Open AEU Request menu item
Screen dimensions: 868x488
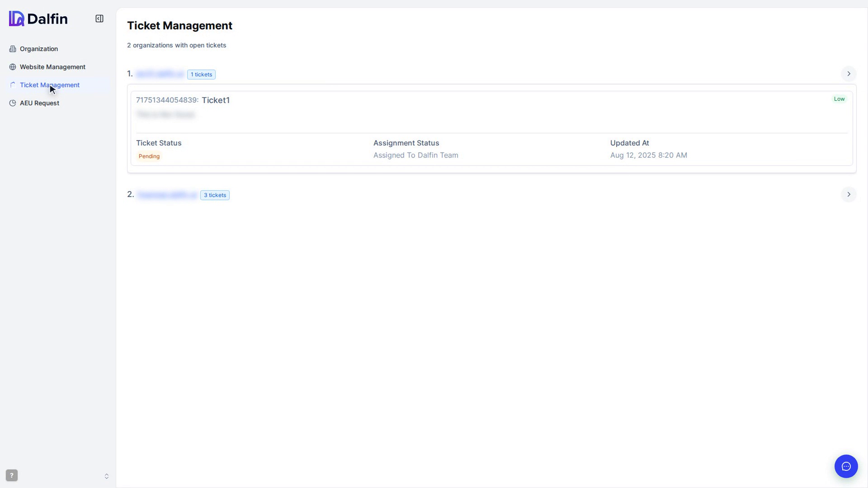pos(58,103)
